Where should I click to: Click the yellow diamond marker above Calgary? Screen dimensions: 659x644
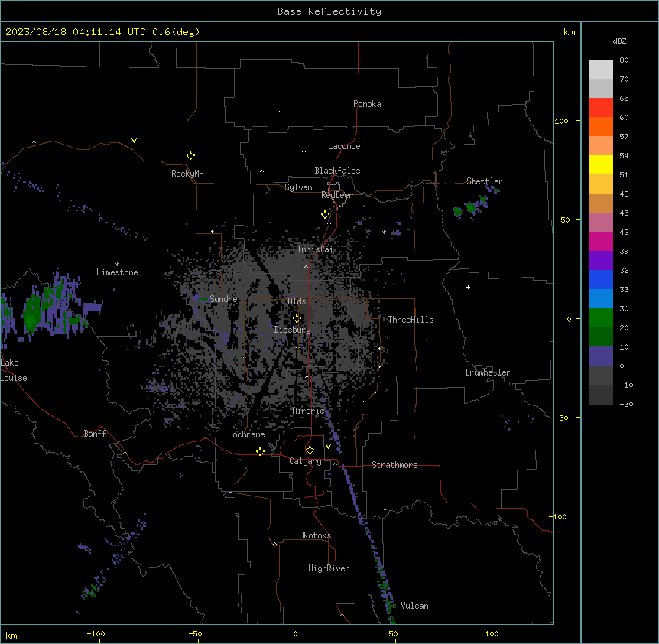click(310, 450)
